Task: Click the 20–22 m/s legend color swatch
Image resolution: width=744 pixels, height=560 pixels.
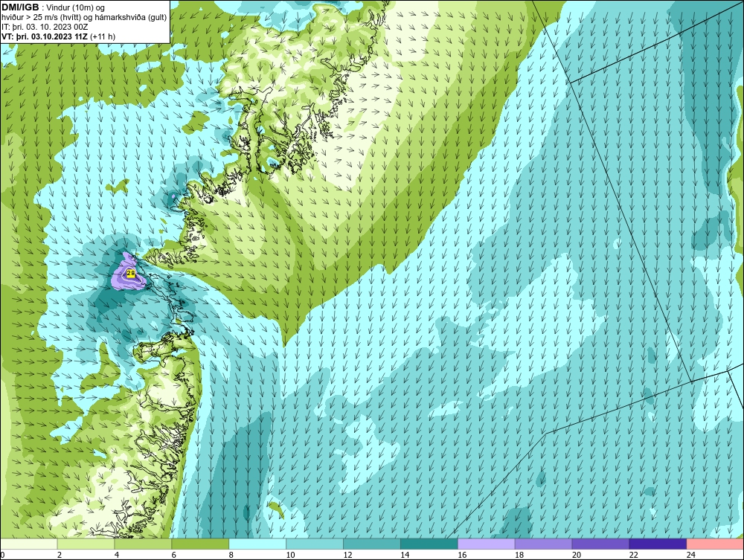Action: pyautogui.click(x=600, y=544)
